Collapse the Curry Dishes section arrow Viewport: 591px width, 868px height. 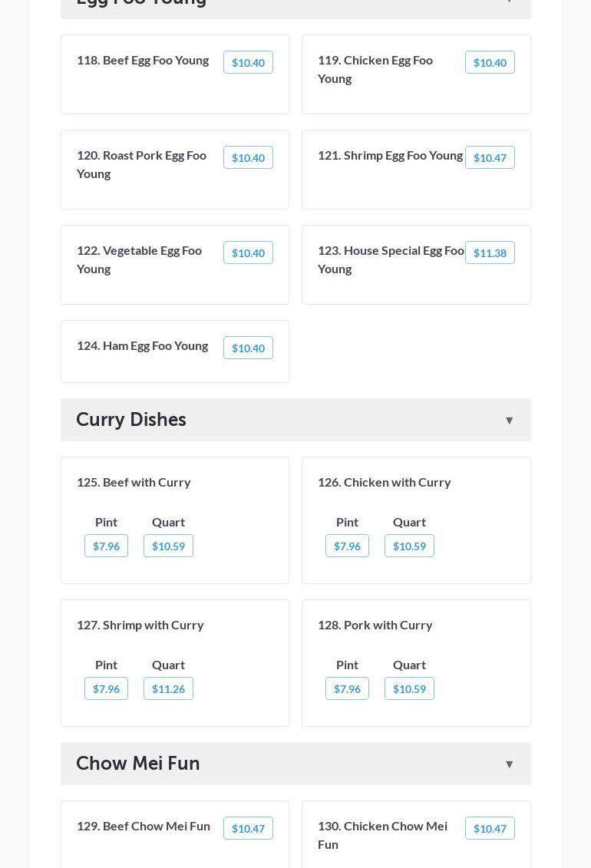coord(509,420)
